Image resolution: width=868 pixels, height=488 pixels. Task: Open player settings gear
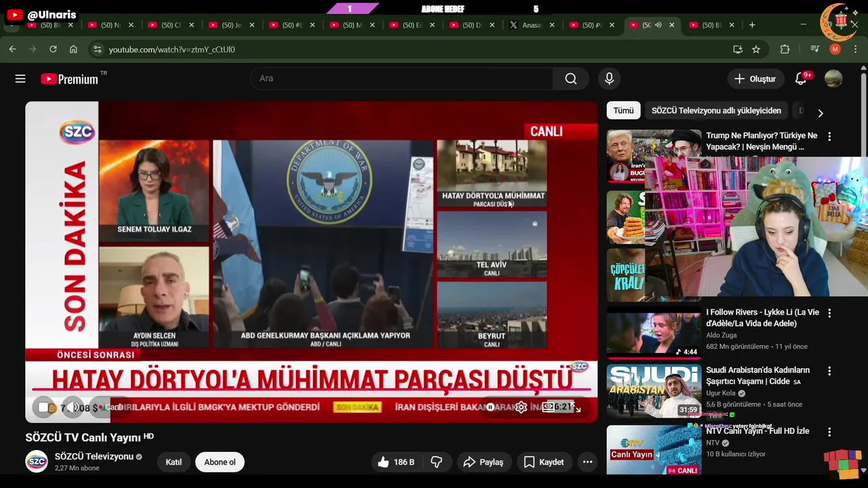tap(521, 407)
